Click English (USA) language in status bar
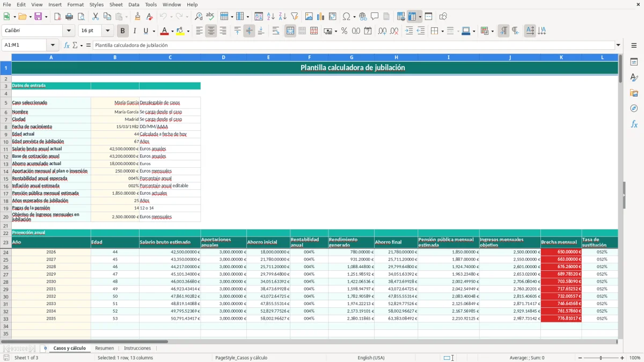Viewport: 644px width, 362px height. click(371, 358)
